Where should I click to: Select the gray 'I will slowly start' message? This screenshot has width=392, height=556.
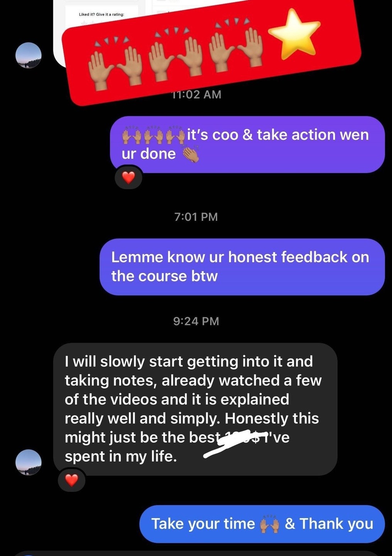coord(195,409)
